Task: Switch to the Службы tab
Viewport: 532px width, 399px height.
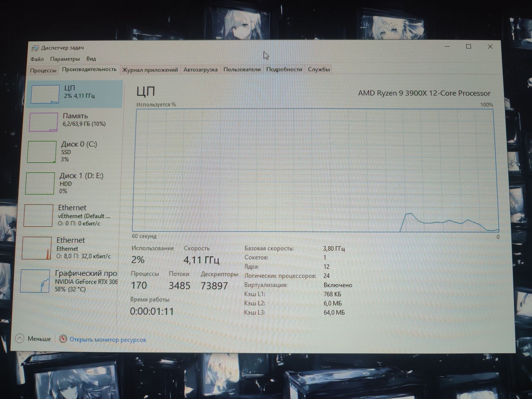Action: (x=319, y=69)
